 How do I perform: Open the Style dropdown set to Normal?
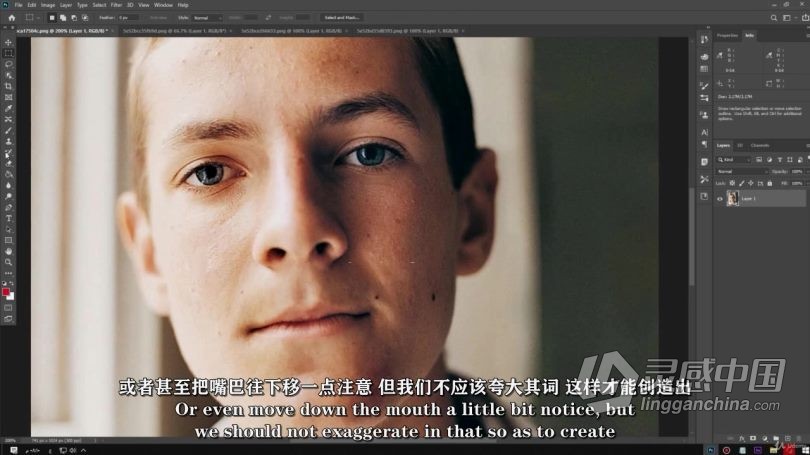pyautogui.click(x=207, y=18)
